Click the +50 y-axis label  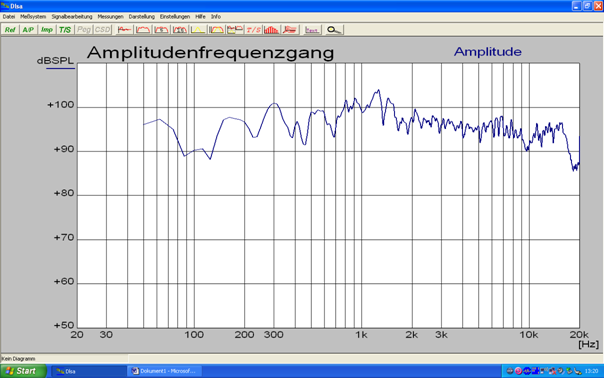pos(64,325)
